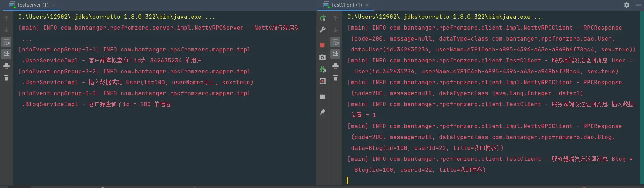Viewport: 644px width, 188px height.
Task: Pin the tab with the pushpin icon
Action: click(322, 112)
